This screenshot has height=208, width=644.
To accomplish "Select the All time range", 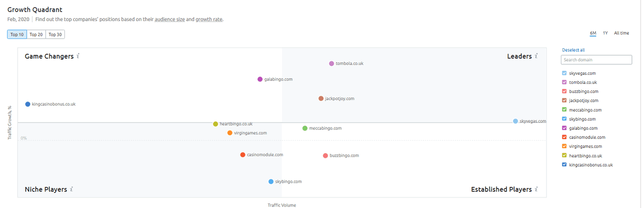I will pyautogui.click(x=621, y=33).
